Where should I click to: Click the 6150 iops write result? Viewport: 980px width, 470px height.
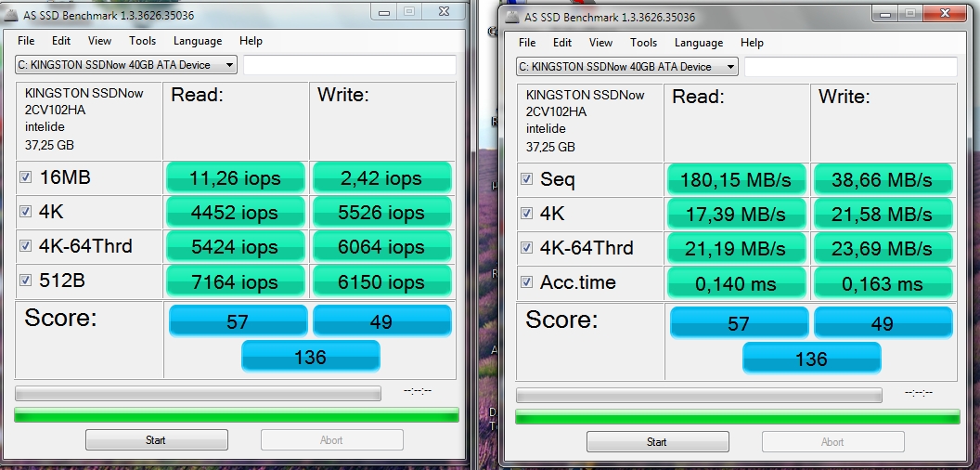coord(381,281)
